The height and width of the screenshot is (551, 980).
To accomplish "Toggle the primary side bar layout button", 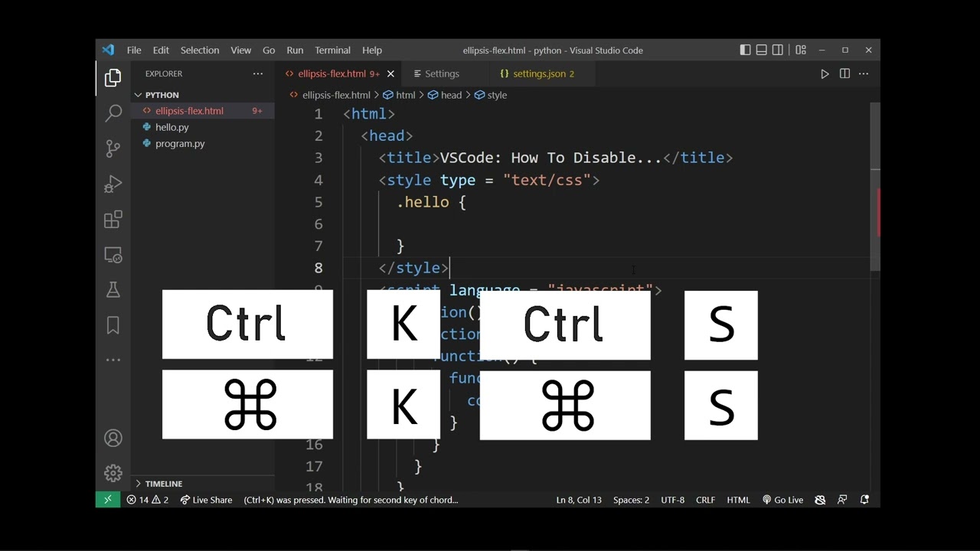I will tap(745, 51).
